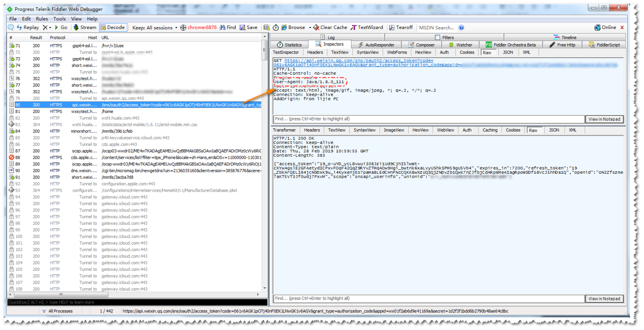Click the request Find text box
Screen dimensions: 644x330
click(429, 119)
